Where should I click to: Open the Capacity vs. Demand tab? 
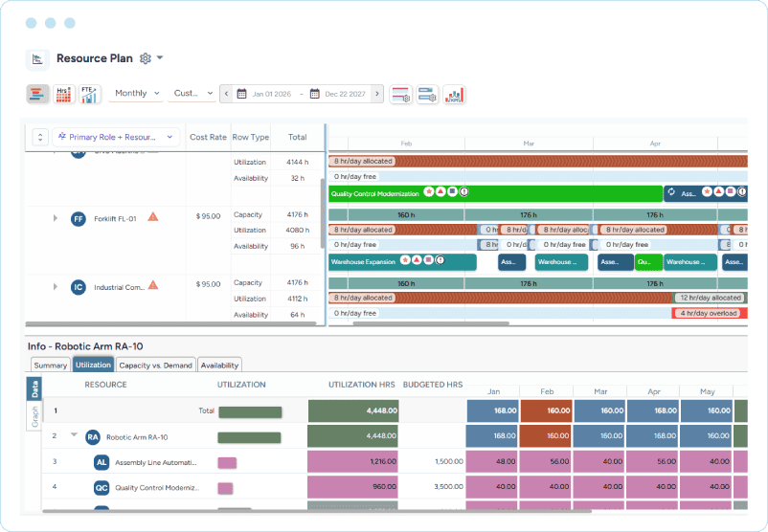click(156, 366)
